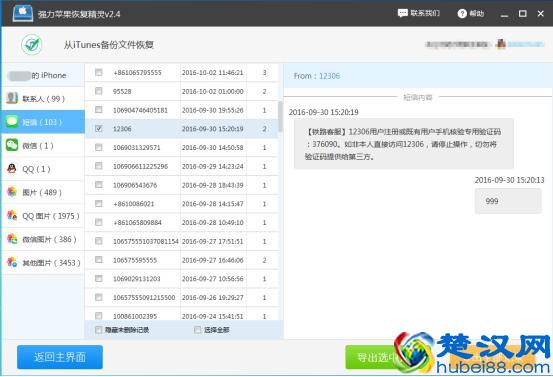Check the +861065809884 row checkbox
Screen dimensions: 553x377
[x=99, y=222]
